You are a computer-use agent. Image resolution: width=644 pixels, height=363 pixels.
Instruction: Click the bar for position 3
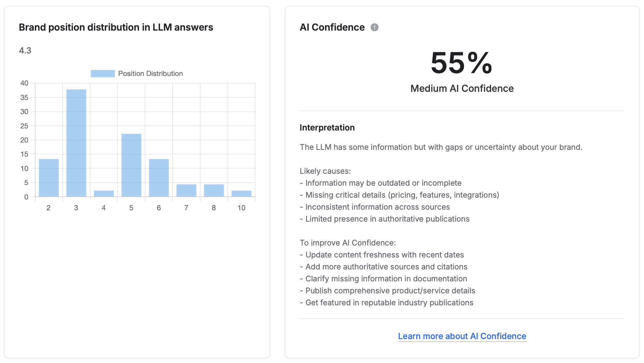[76, 143]
